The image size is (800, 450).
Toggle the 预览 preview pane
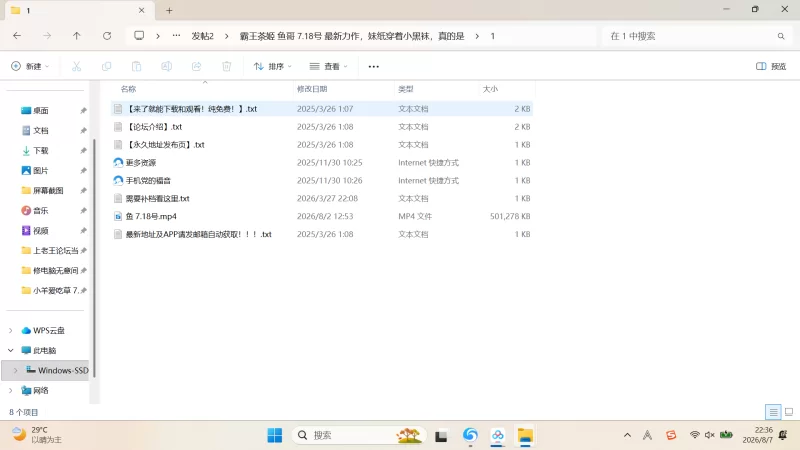771,66
